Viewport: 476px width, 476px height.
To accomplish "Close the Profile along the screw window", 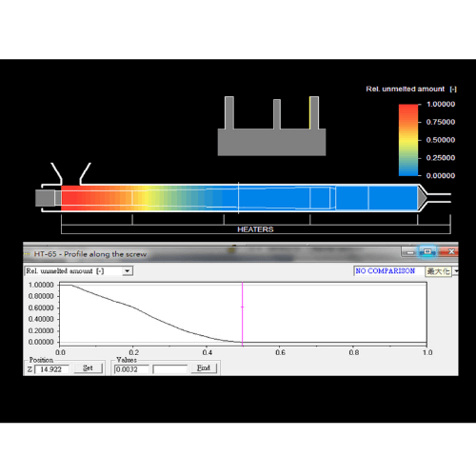I will pos(449,252).
